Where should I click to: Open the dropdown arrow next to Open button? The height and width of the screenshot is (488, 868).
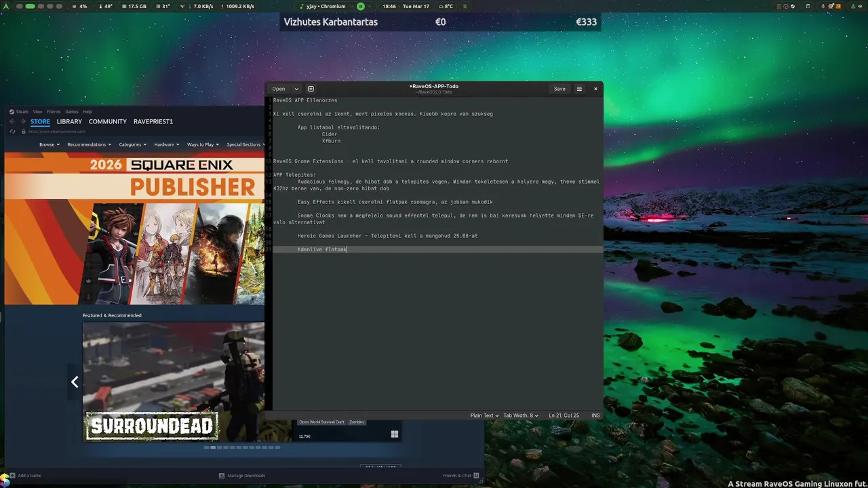click(x=296, y=89)
